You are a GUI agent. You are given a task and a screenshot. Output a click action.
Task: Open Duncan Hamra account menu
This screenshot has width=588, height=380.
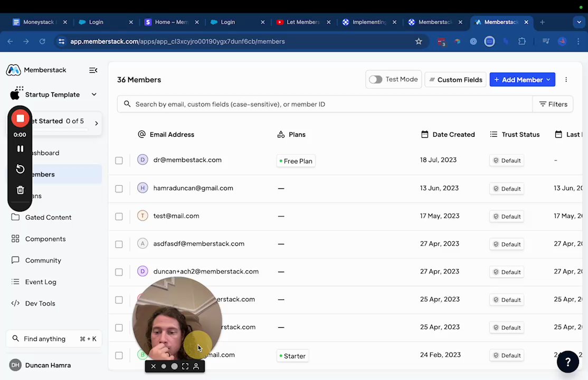tap(40, 365)
